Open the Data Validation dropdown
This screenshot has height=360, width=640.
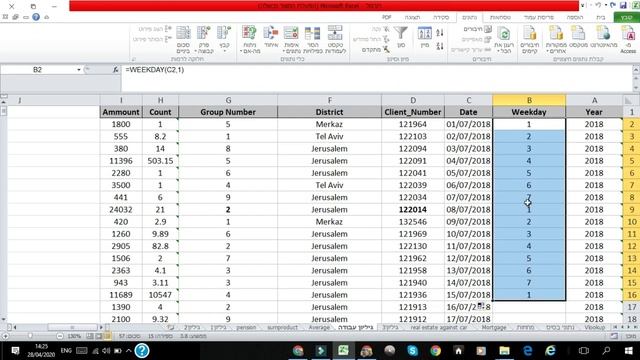(291, 40)
